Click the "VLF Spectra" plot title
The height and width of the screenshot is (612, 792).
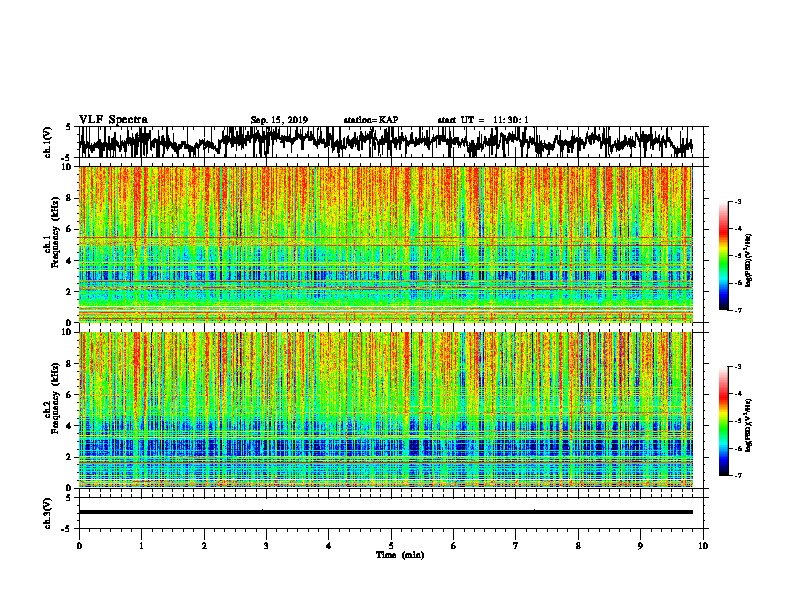pyautogui.click(x=113, y=120)
